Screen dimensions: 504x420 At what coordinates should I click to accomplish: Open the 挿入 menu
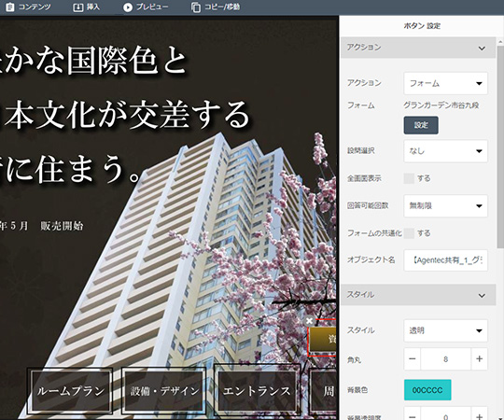(x=87, y=7)
